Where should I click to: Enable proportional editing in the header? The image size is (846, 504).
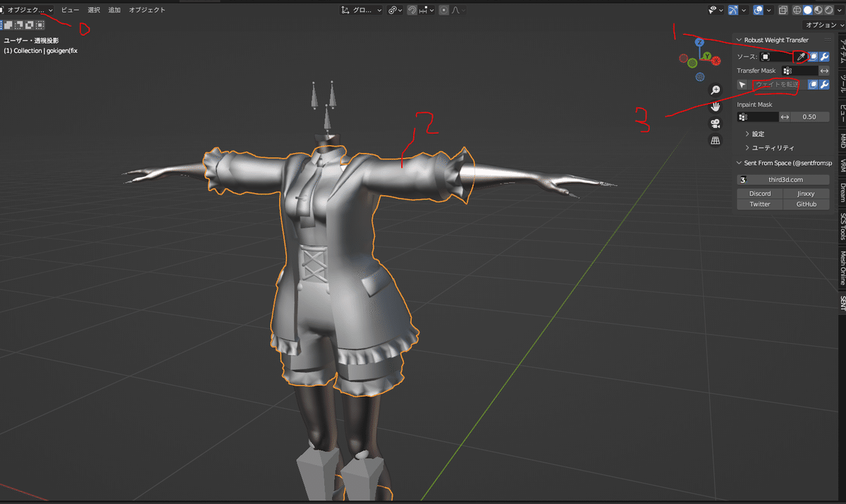[x=444, y=10]
